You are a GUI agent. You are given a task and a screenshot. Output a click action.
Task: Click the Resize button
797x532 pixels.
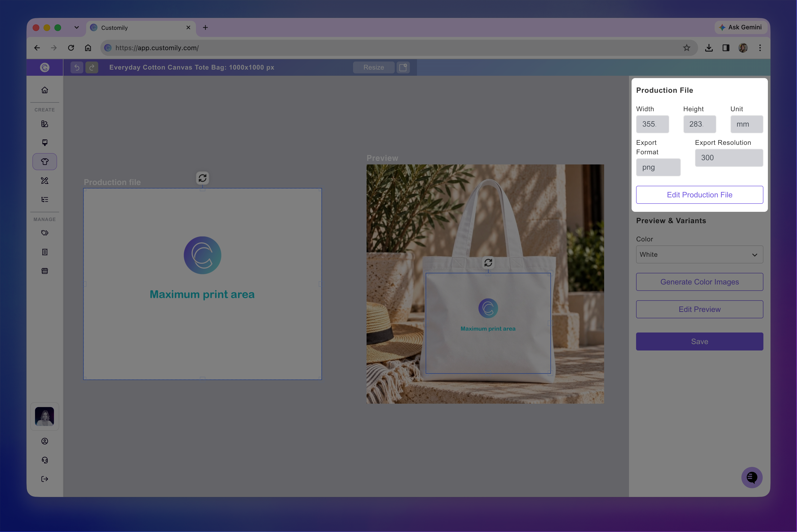click(374, 67)
